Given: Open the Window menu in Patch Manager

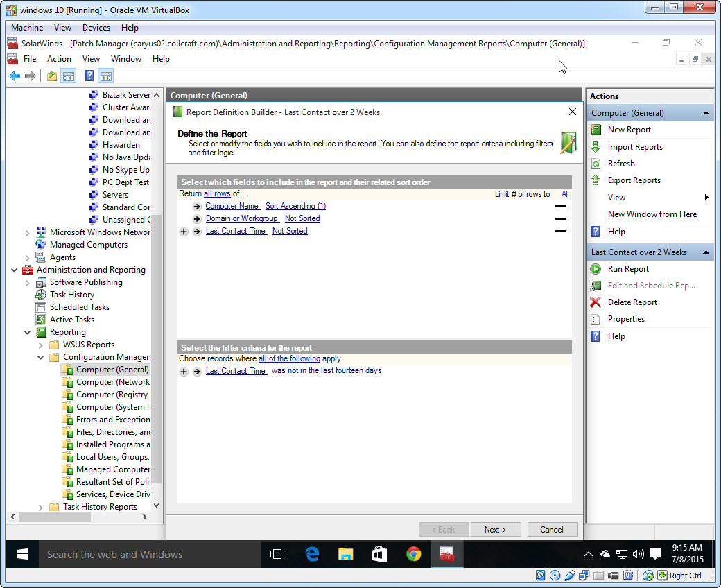Looking at the screenshot, I should [126, 59].
